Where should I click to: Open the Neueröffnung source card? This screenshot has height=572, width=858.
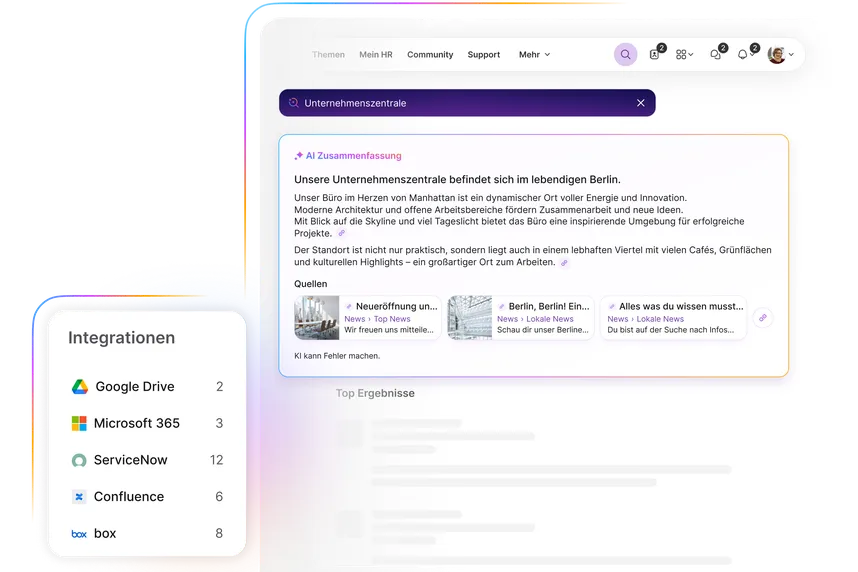click(x=367, y=318)
